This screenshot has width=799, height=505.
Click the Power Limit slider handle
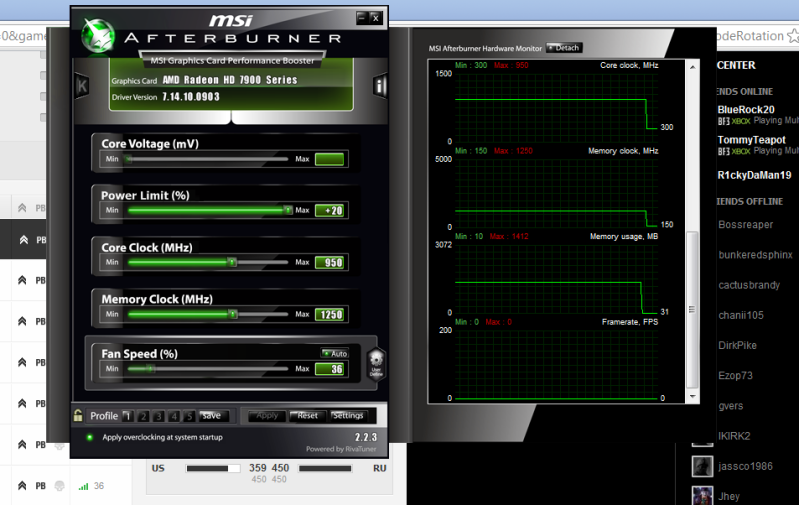click(287, 210)
